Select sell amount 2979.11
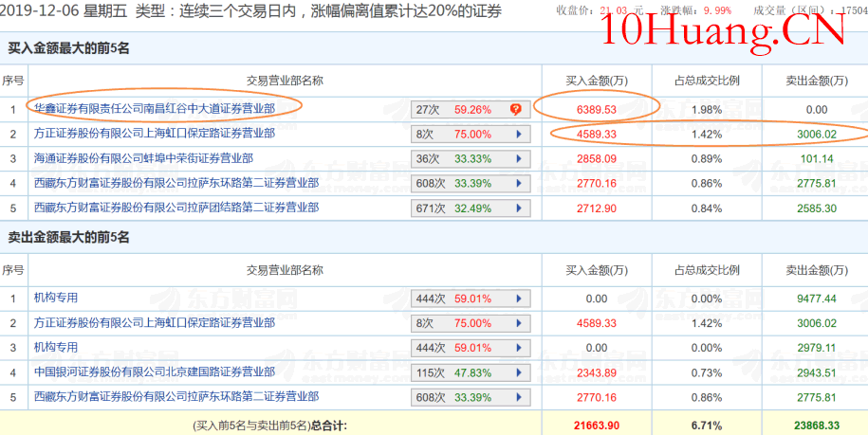This screenshot has height=435, width=868. tap(817, 348)
